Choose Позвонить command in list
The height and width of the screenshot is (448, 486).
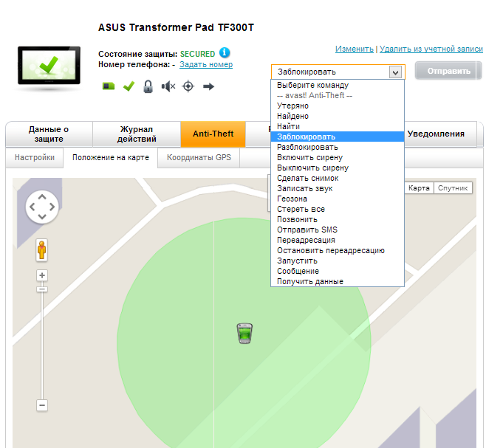[x=338, y=219]
